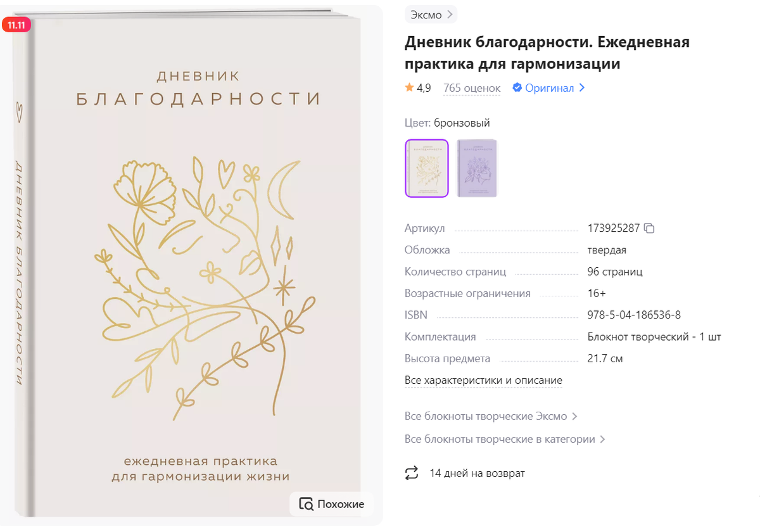Click the blue verified Оригинал badge icon
760x532 pixels.
pos(517,87)
